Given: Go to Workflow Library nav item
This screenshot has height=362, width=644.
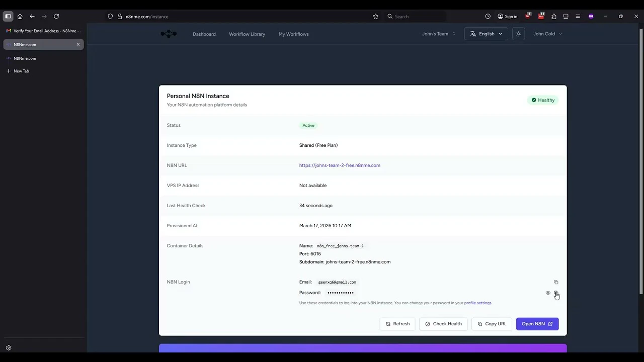Looking at the screenshot, I should (247, 34).
